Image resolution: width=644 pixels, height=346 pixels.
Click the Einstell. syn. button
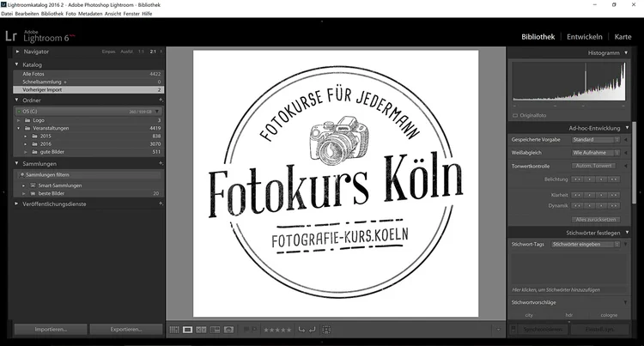[x=600, y=329]
